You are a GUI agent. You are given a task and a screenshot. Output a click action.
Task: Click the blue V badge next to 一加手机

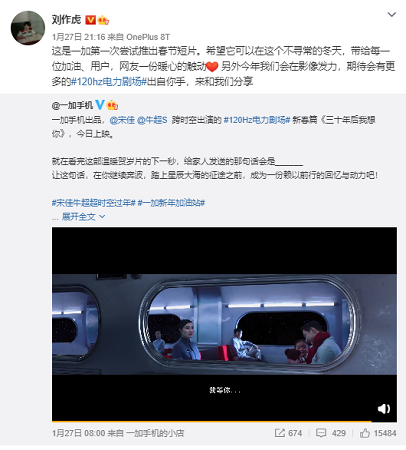(100, 105)
